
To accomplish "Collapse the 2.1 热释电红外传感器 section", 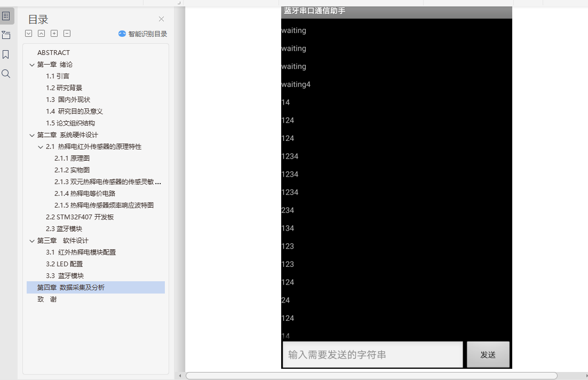I will [41, 147].
